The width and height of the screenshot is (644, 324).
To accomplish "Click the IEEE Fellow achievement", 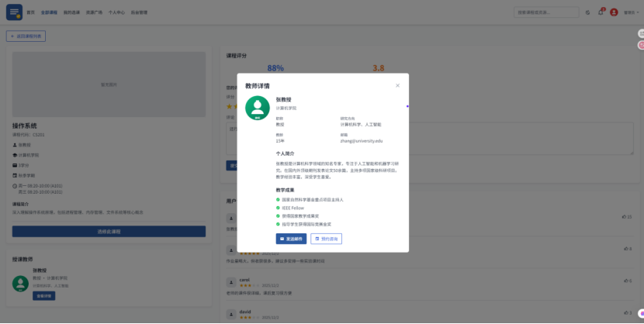I will click(x=293, y=208).
